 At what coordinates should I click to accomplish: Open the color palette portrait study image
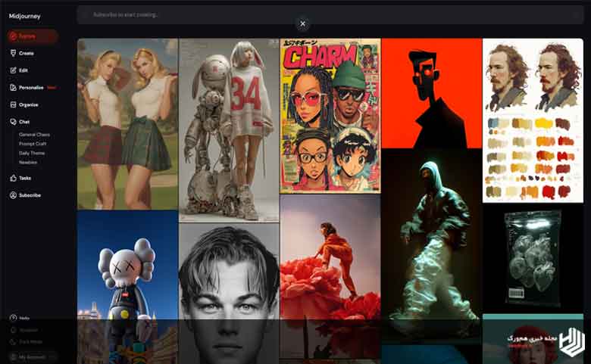(x=533, y=120)
